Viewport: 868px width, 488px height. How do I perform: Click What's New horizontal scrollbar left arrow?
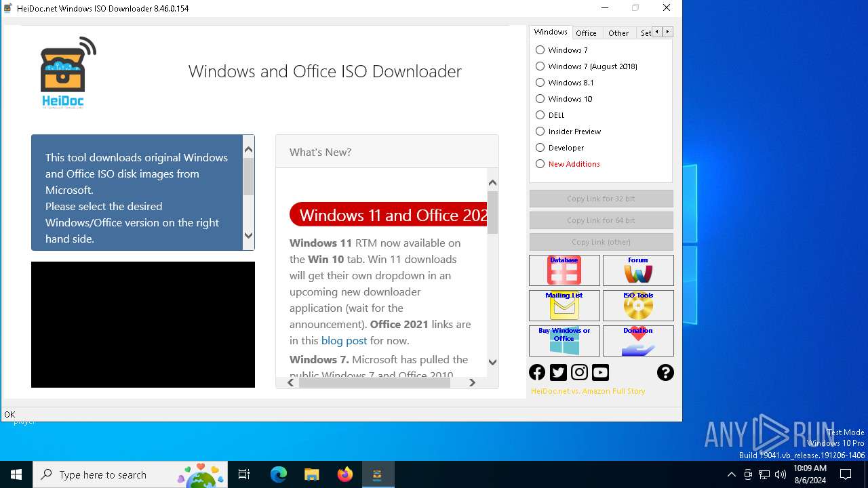pyautogui.click(x=291, y=382)
